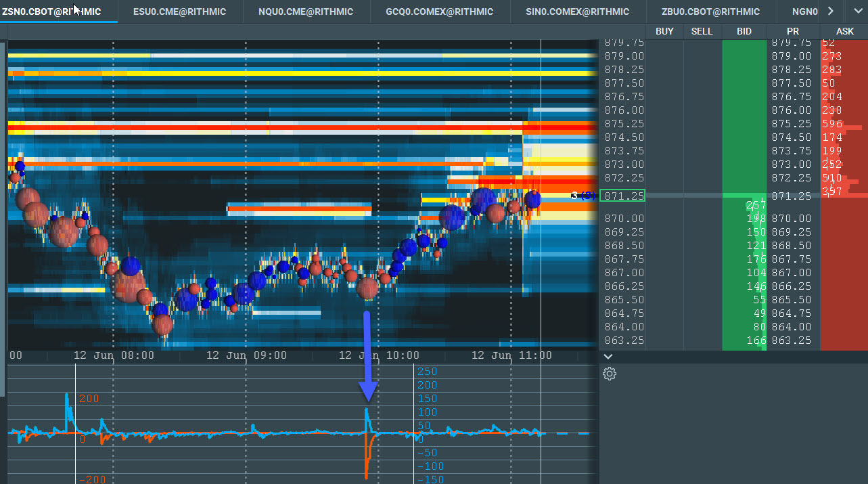Click bid size 104 at 867.00
Viewport: 868px width, 484px height.
[x=755, y=273]
